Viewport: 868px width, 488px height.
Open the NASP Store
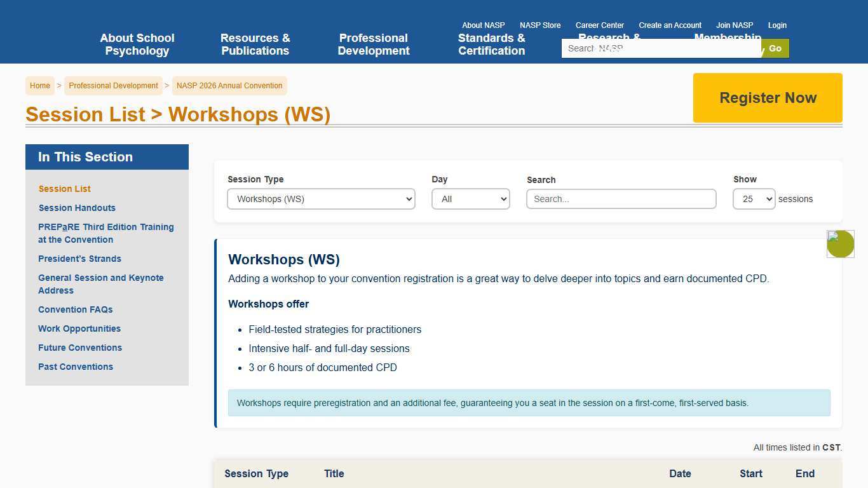click(539, 25)
